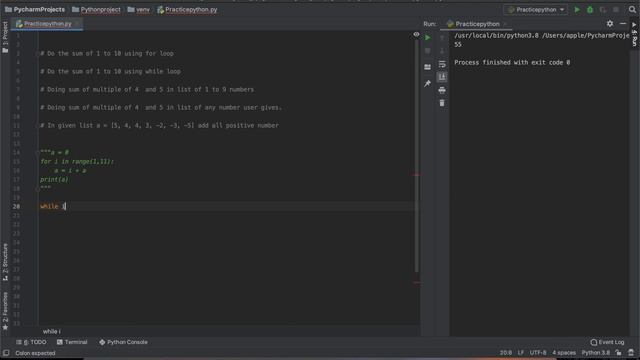Open the Practicepython run configuration dropdown
Screen dimensions: 640x360
pyautogui.click(x=536, y=9)
